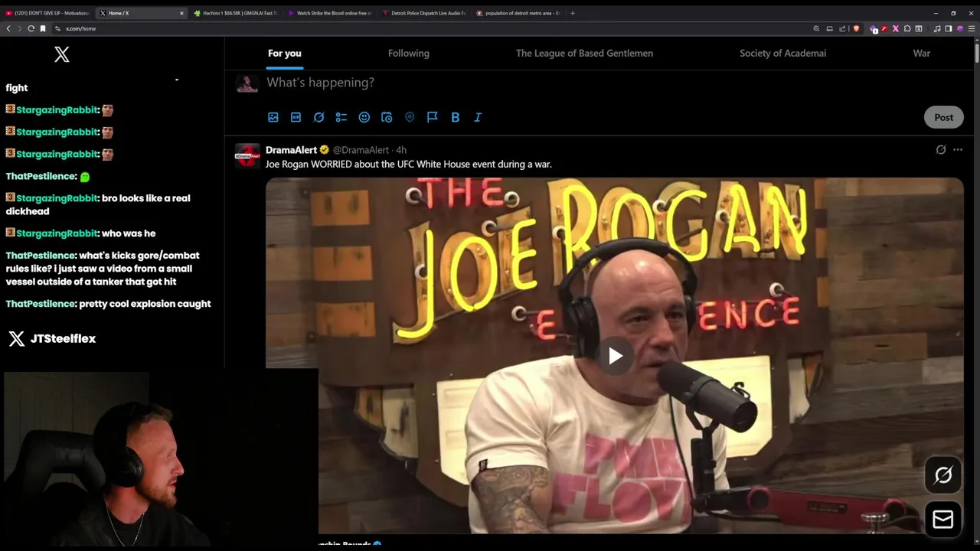
Task: Click the share icon in the address bar
Action: (x=842, y=28)
